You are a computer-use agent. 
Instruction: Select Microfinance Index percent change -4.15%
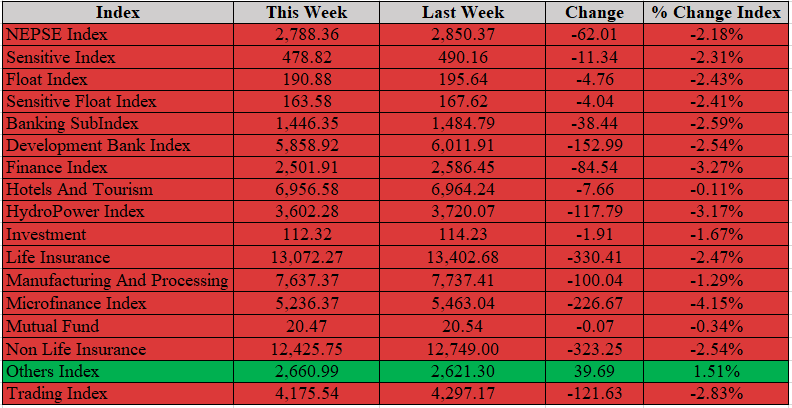tap(716, 303)
